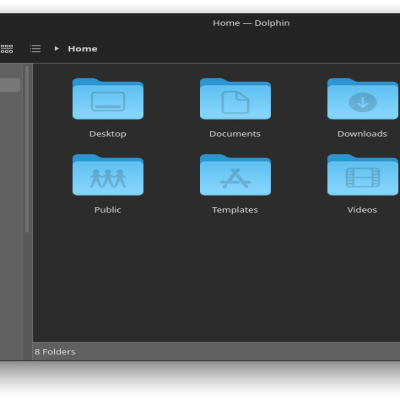The width and height of the screenshot is (400, 400).
Task: Click the 8 Folders status bar text
Action: [55, 352]
